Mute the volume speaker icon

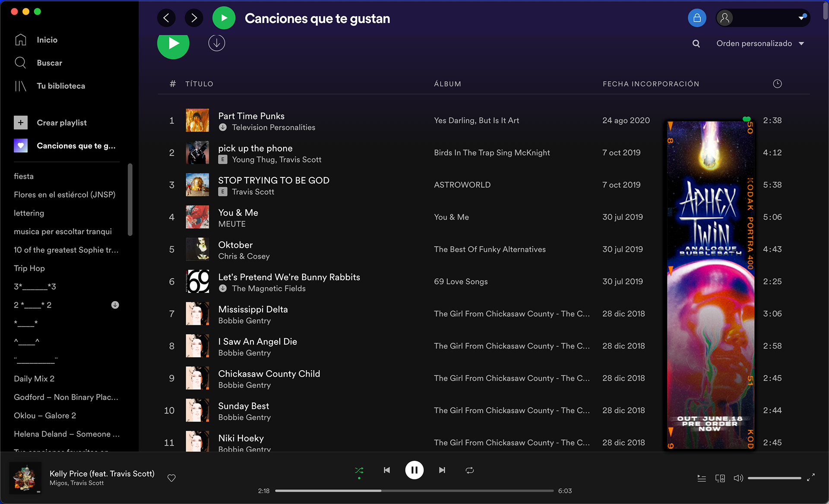click(x=738, y=478)
